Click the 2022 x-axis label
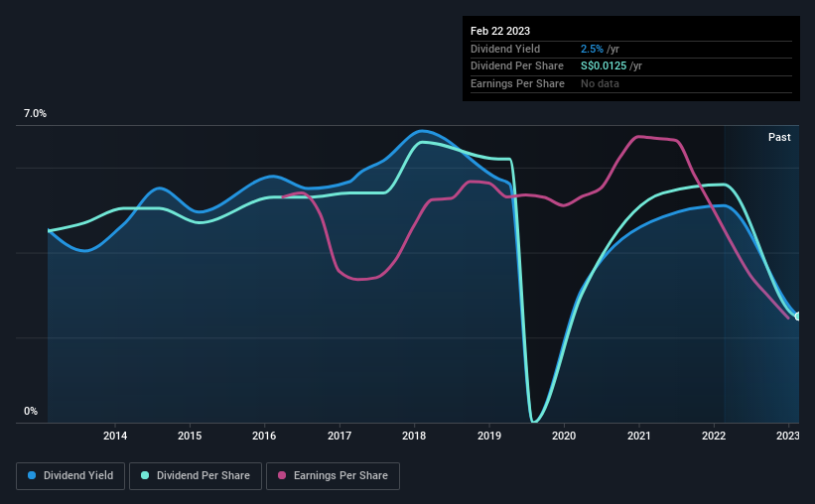Image resolution: width=815 pixels, height=504 pixels. click(x=714, y=436)
